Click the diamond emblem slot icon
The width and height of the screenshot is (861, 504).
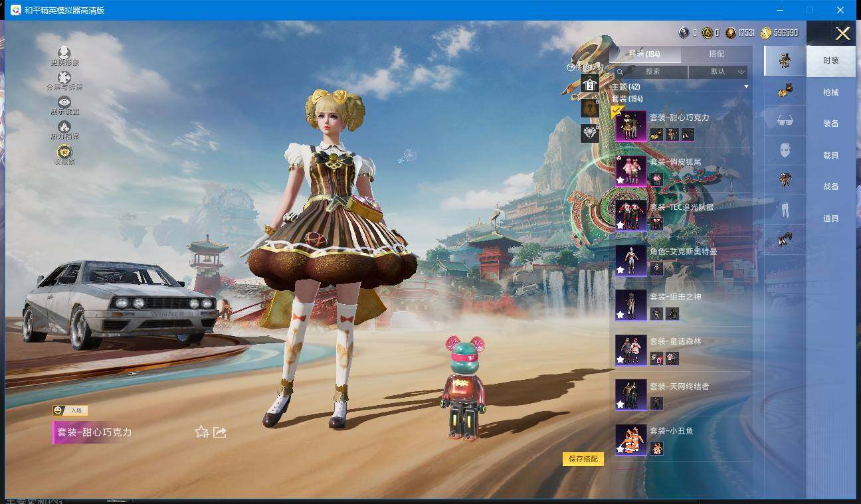pyautogui.click(x=590, y=133)
